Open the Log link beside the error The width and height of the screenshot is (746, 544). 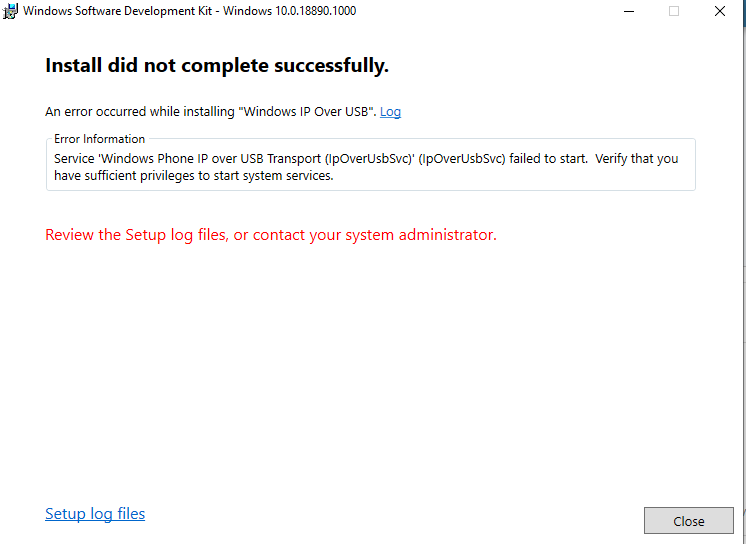point(390,112)
